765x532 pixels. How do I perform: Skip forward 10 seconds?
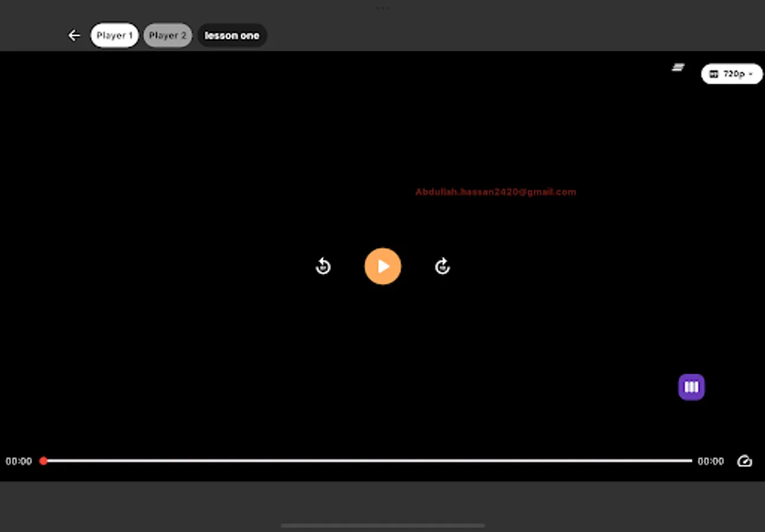point(442,266)
